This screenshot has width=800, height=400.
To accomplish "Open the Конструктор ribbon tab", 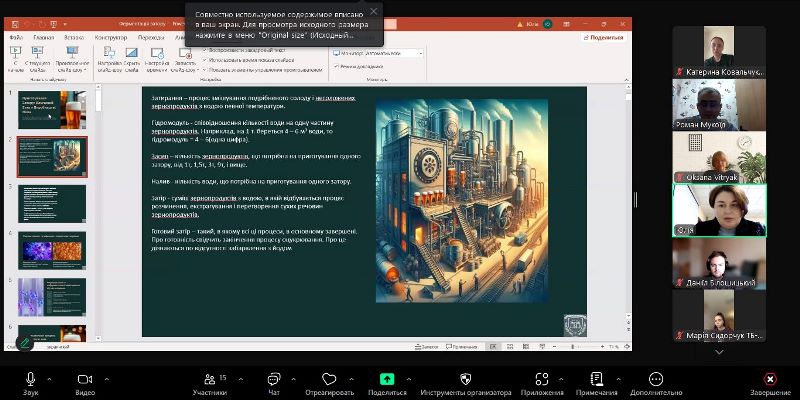I will [x=110, y=37].
